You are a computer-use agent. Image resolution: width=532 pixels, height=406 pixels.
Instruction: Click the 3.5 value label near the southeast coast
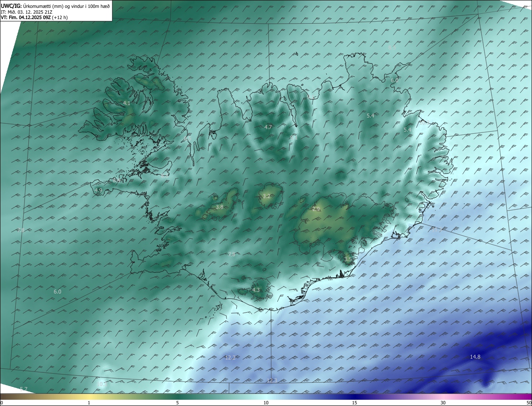click(348, 259)
